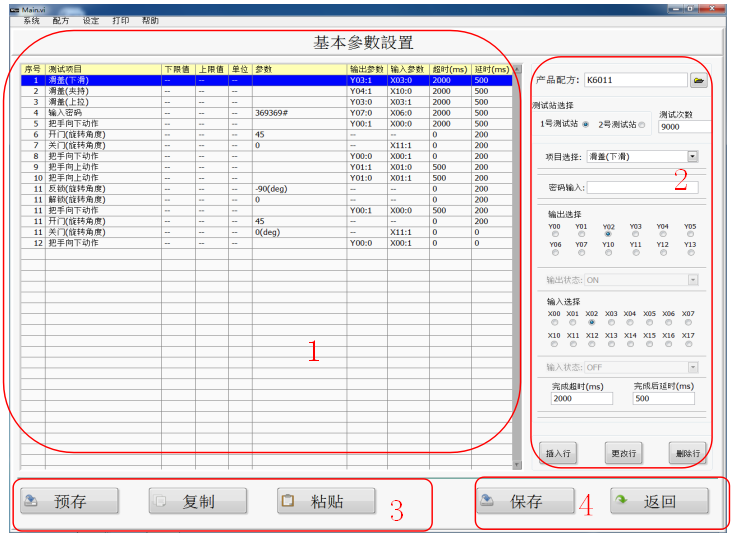Click the open-folder icon beside 产品配方
The width and height of the screenshot is (737, 543).
pos(698,80)
